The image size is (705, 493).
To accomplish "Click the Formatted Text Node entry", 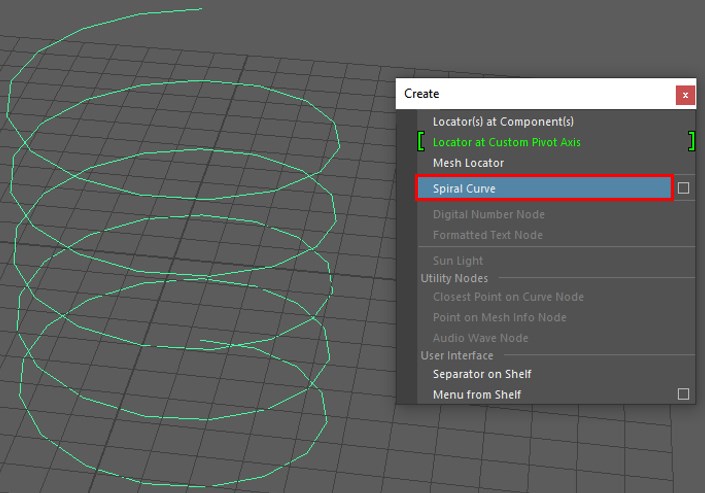I will 487,235.
